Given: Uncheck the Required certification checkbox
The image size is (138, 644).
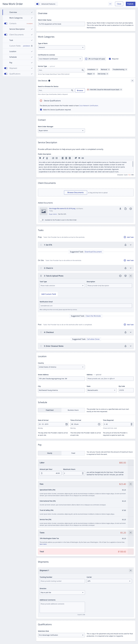Looking at the screenshot, I should coord(110,59).
